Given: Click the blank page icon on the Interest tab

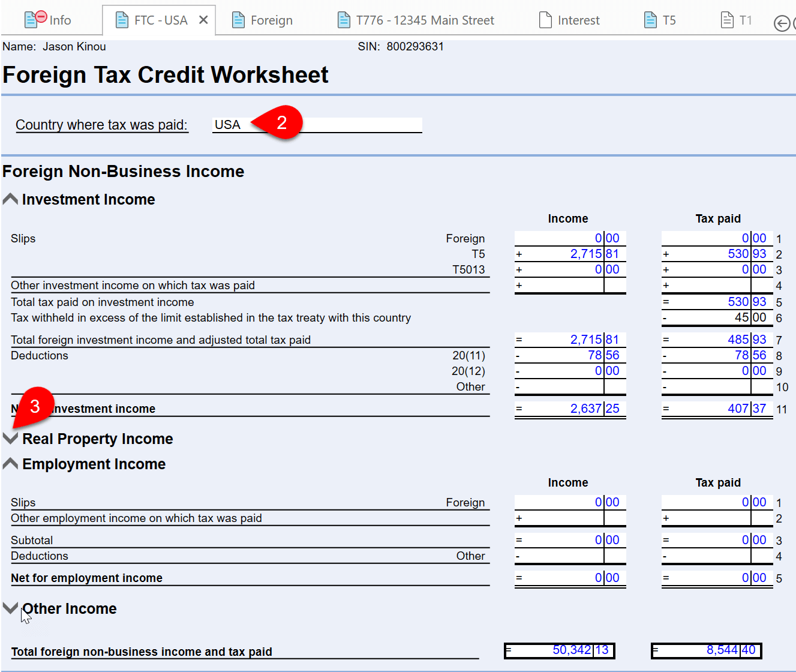Looking at the screenshot, I should tap(545, 19).
